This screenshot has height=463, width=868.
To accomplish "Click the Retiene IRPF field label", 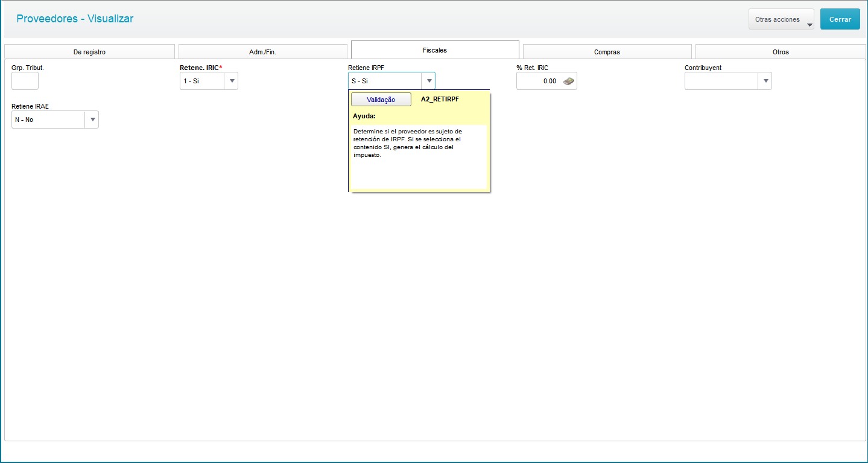I will [366, 68].
